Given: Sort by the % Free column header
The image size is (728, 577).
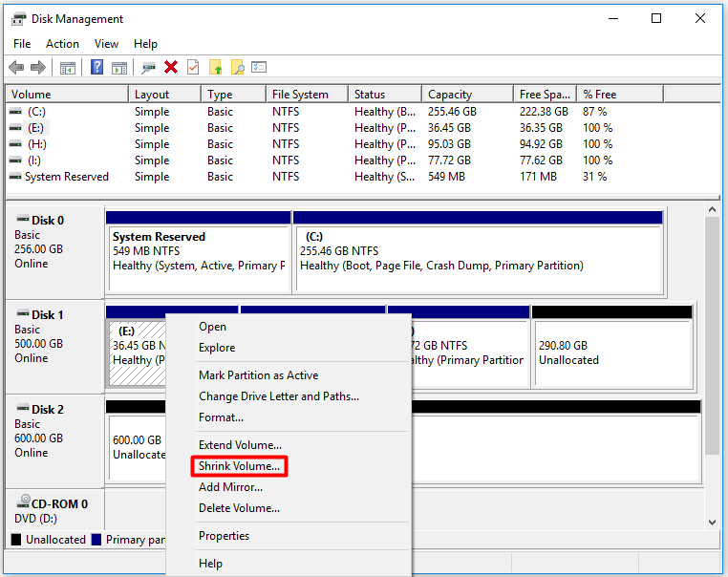Looking at the screenshot, I should (620, 95).
